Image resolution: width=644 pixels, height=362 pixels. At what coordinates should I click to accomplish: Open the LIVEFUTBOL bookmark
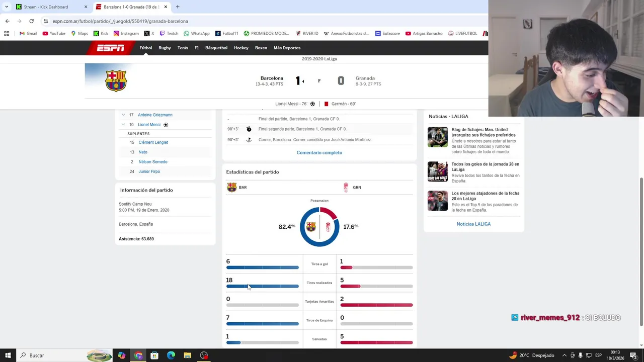[x=462, y=34]
